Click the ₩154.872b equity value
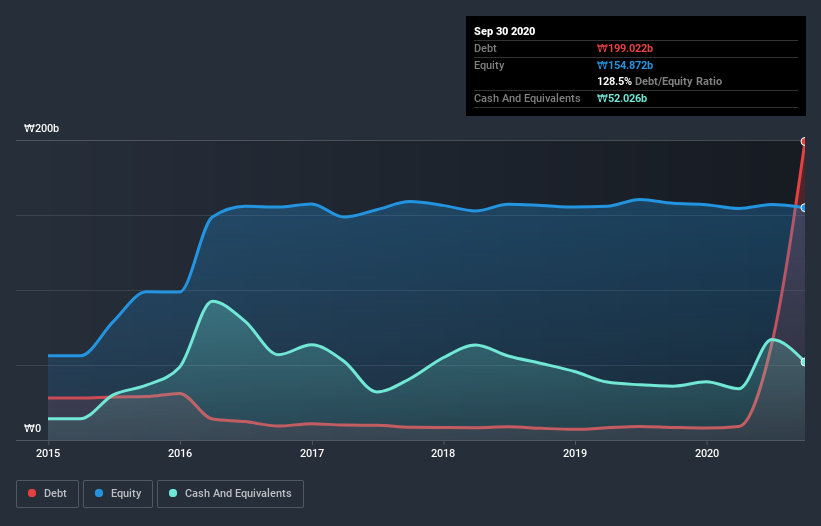 coord(625,65)
